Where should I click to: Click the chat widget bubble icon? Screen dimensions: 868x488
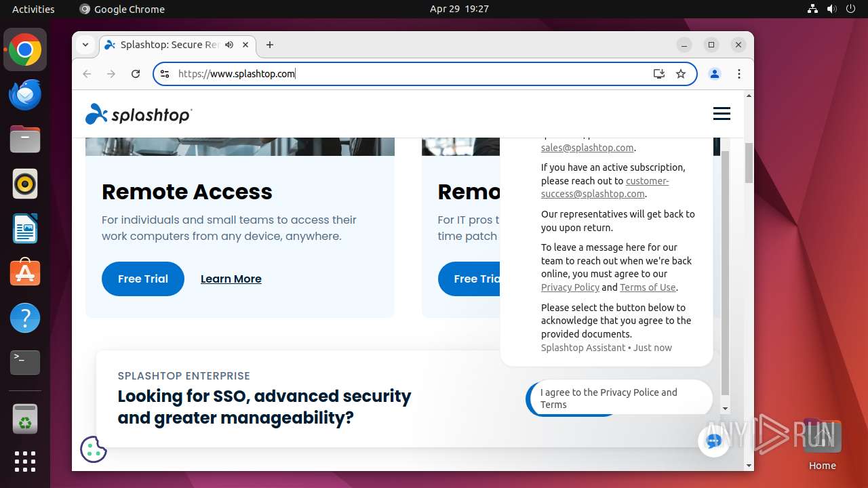(713, 441)
